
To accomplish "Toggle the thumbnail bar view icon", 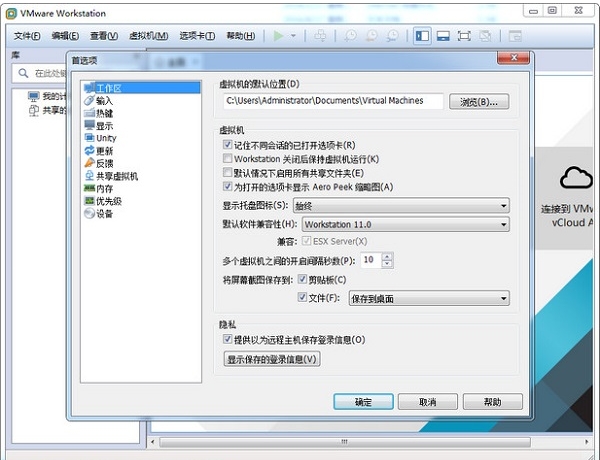I will (443, 36).
